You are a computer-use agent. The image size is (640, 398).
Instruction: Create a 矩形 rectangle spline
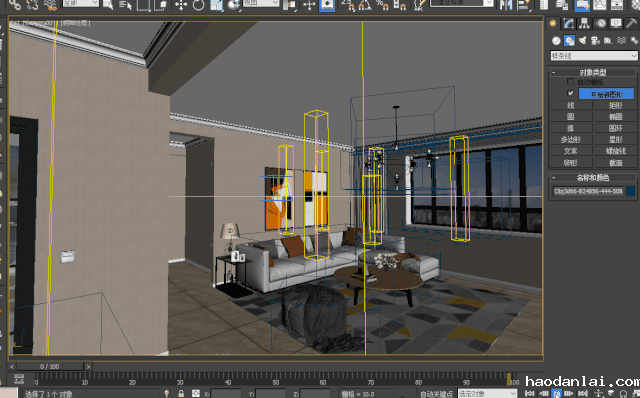tap(616, 105)
